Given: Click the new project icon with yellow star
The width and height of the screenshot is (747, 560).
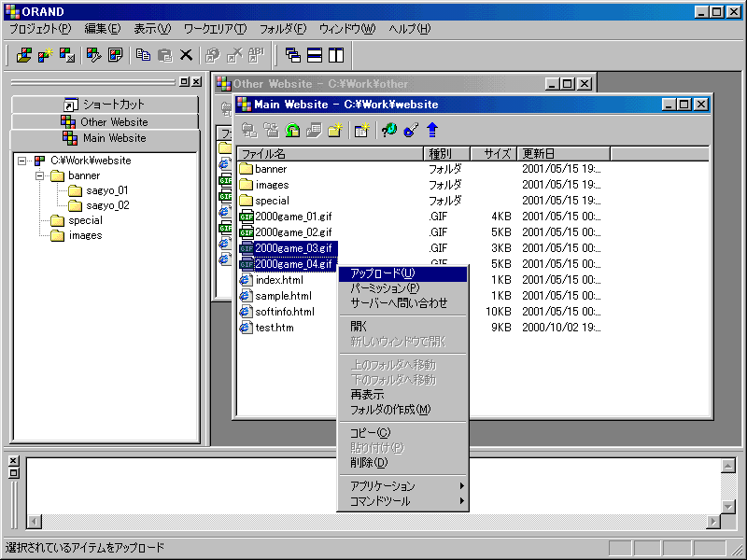Looking at the screenshot, I should [46, 55].
